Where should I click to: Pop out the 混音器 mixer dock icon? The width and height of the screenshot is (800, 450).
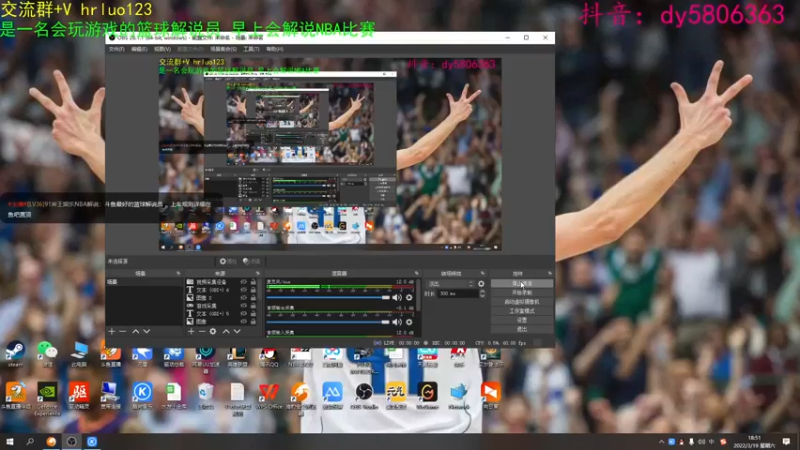pyautogui.click(x=416, y=273)
